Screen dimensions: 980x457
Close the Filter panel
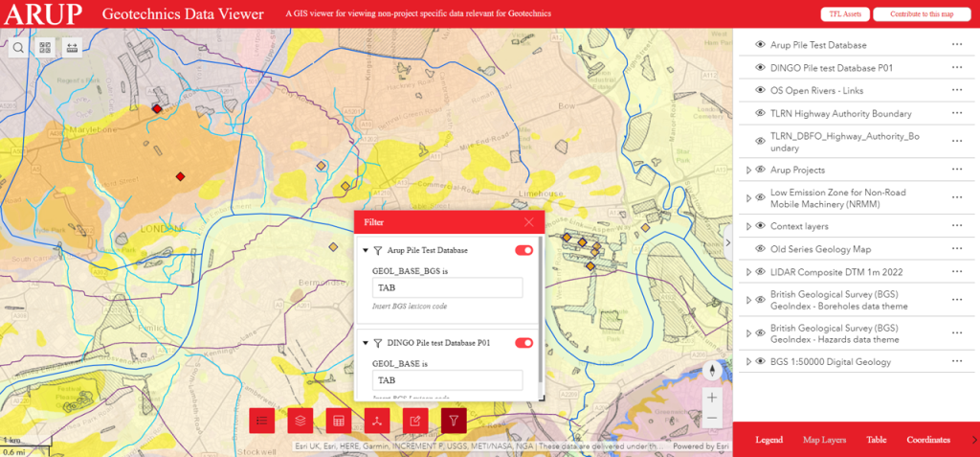coord(528,222)
